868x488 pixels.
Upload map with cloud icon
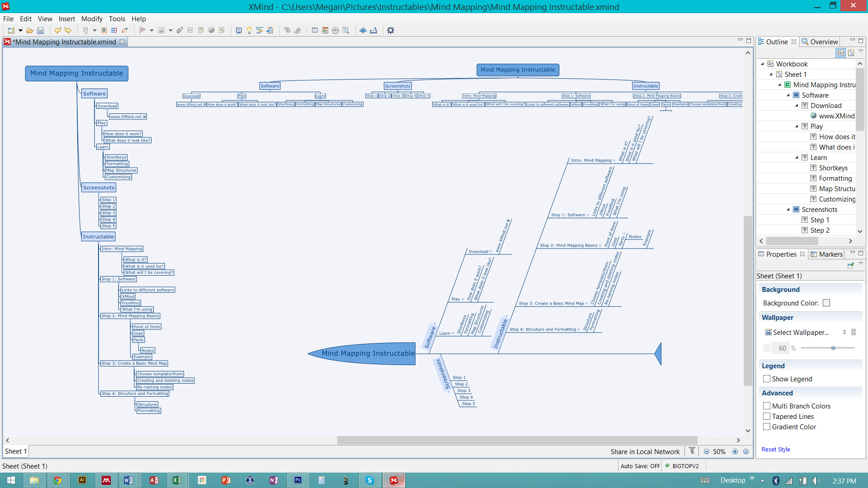click(363, 30)
